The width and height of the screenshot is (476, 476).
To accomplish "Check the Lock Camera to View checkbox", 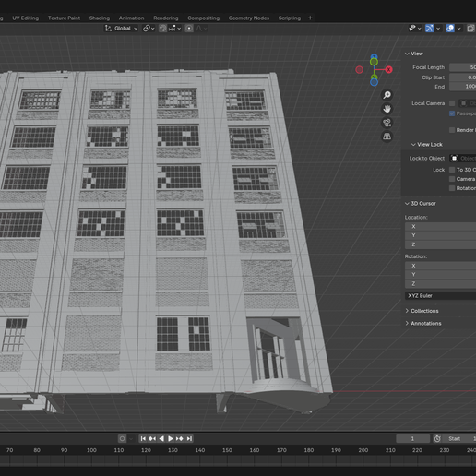I will [x=452, y=179].
